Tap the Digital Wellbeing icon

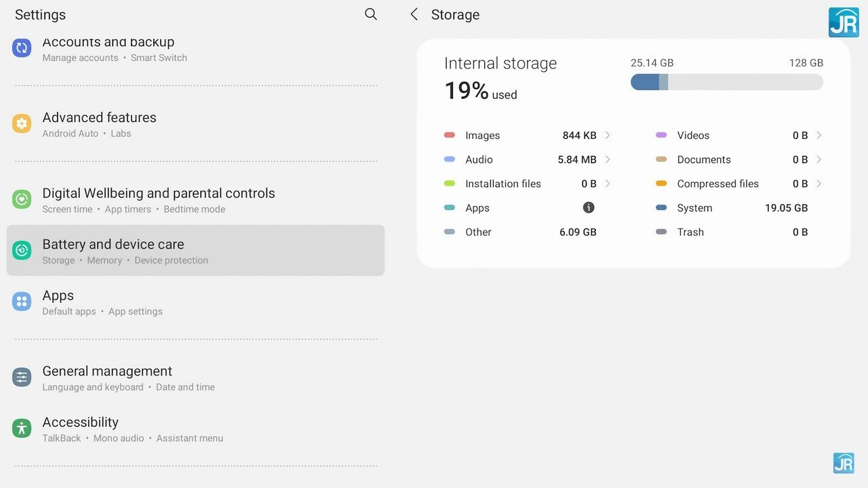pos(22,200)
